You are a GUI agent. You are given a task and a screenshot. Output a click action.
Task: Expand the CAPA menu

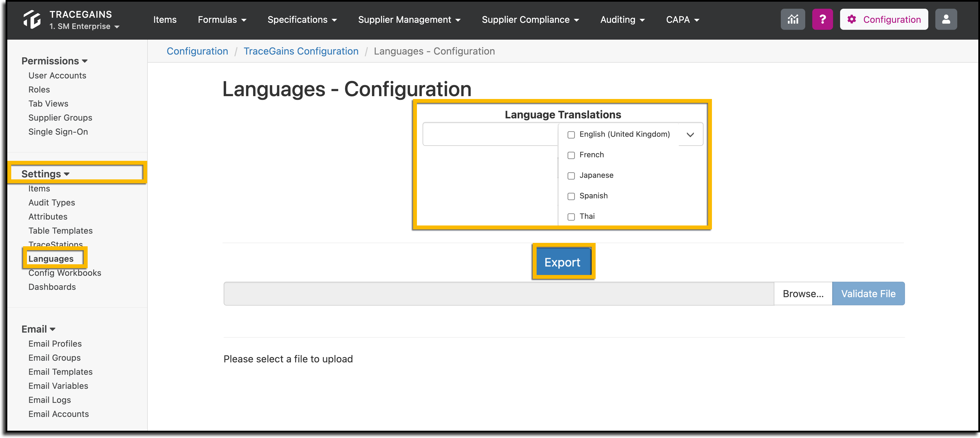point(682,20)
